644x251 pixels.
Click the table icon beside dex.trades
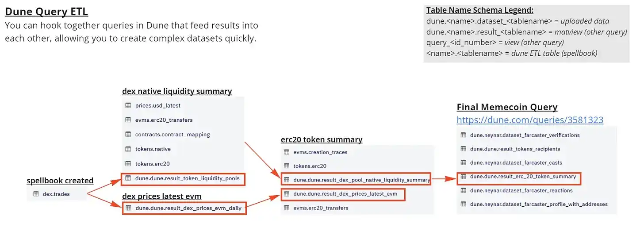click(x=36, y=194)
